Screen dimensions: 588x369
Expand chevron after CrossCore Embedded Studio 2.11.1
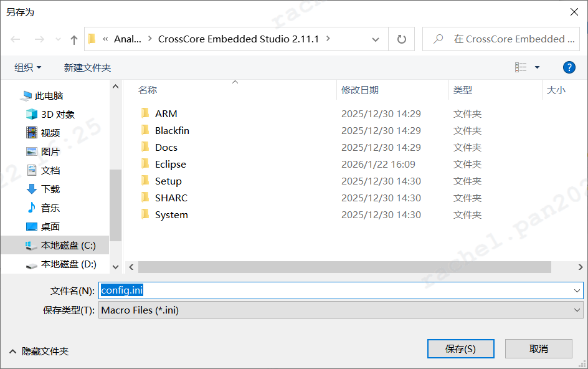click(x=328, y=39)
